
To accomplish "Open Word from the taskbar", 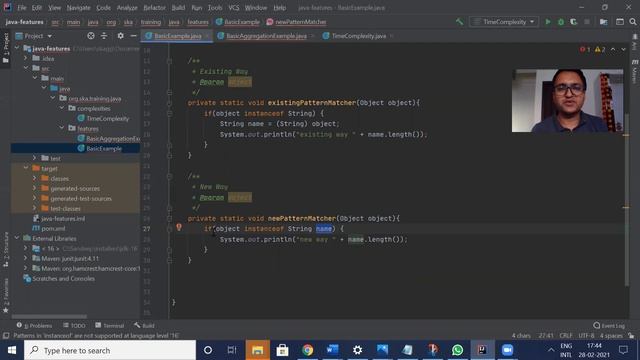I will (332, 350).
